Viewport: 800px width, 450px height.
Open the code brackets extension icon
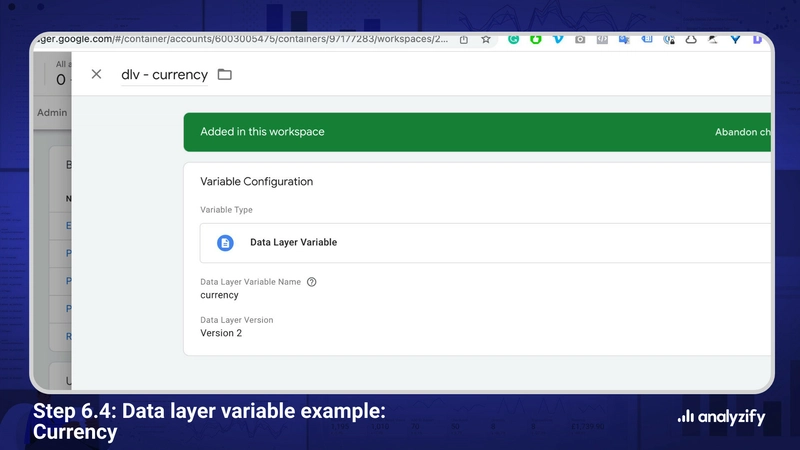point(602,39)
